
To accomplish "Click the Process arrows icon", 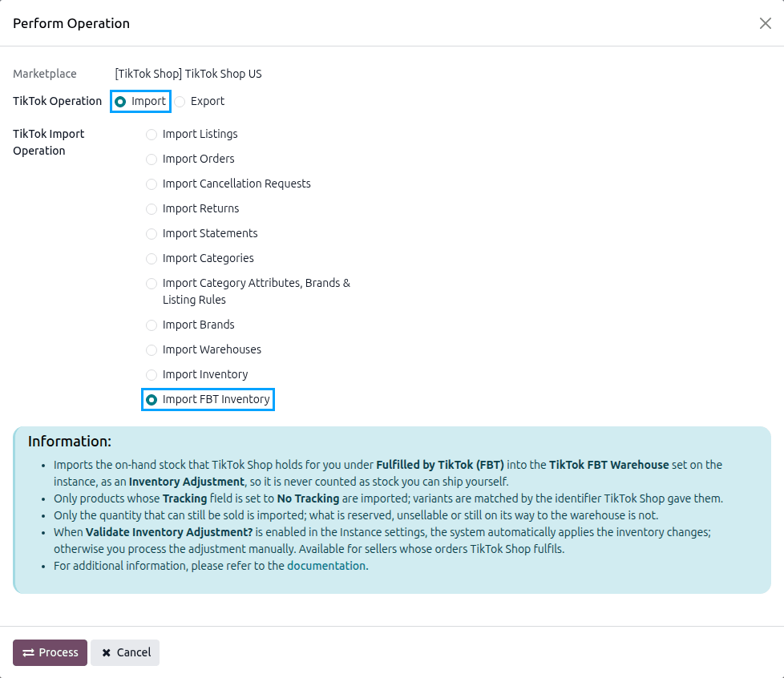I will click(29, 653).
